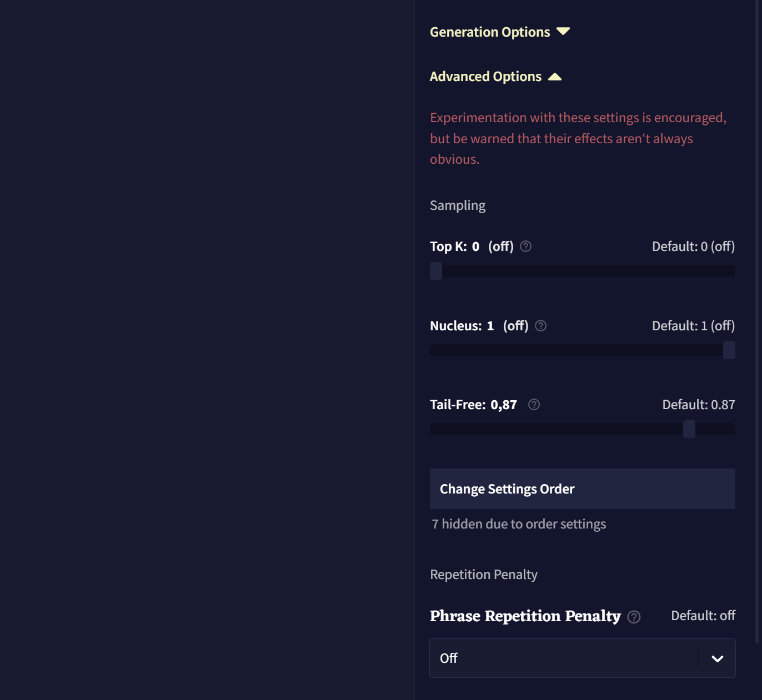The height and width of the screenshot is (700, 762).
Task: Click the Phrase Repetition Penalty chevron icon
Action: click(x=717, y=658)
